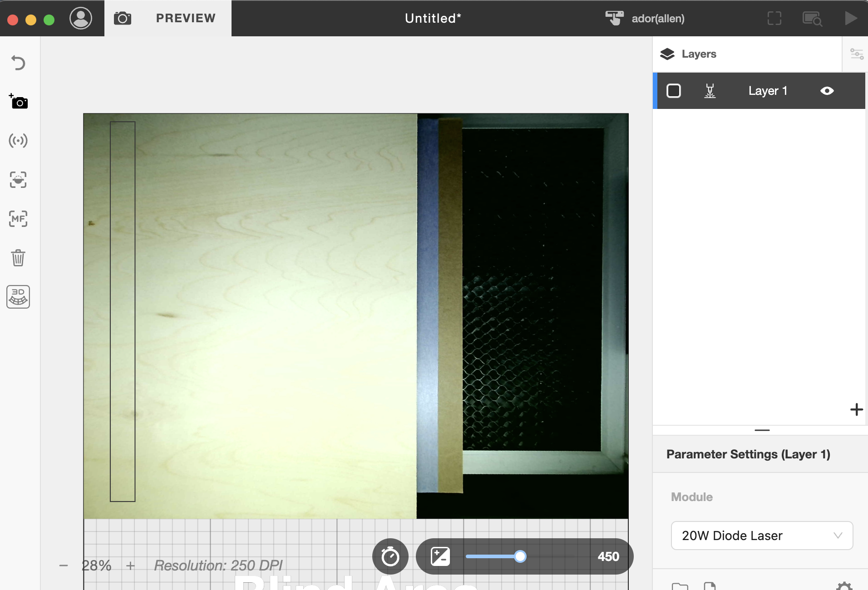The height and width of the screenshot is (590, 868).
Task: Open the 3D curve preview tool
Action: 18,297
